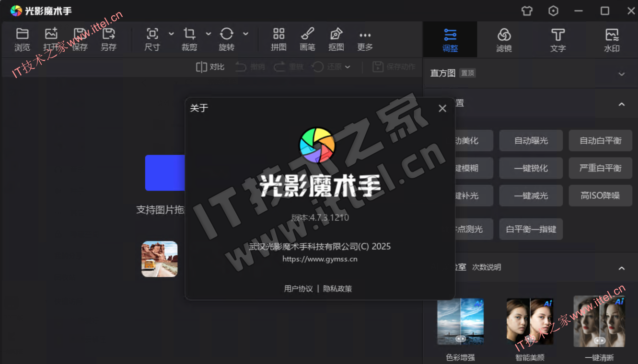638x364 pixels.
Task: Expand the Size (尺寸) dropdown arrow
Action: click(x=171, y=34)
